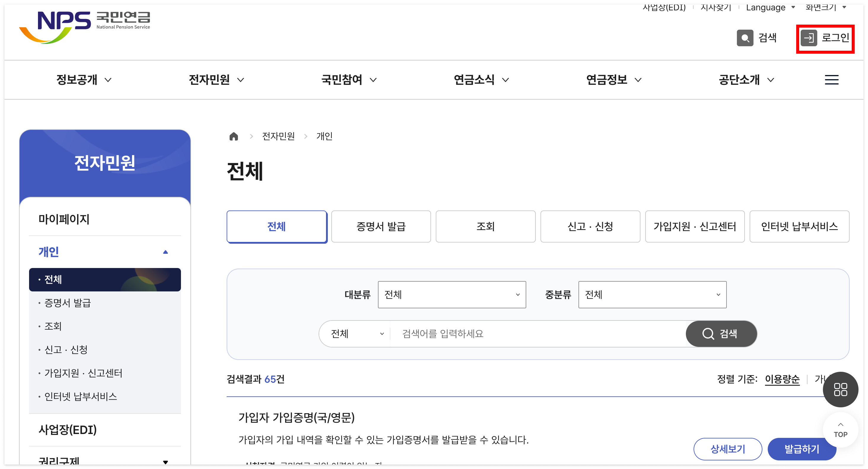Click 개인 in the breadcrumb
The image size is (868, 469).
[x=324, y=136]
